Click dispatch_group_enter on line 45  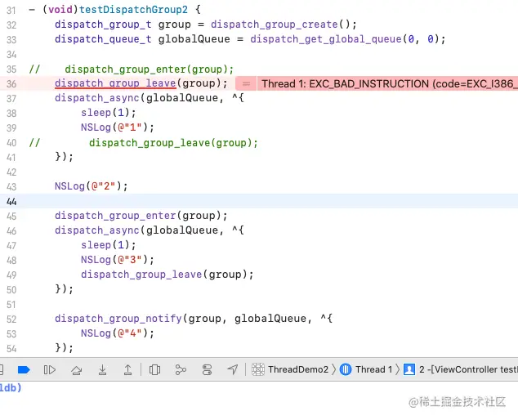tap(115, 216)
